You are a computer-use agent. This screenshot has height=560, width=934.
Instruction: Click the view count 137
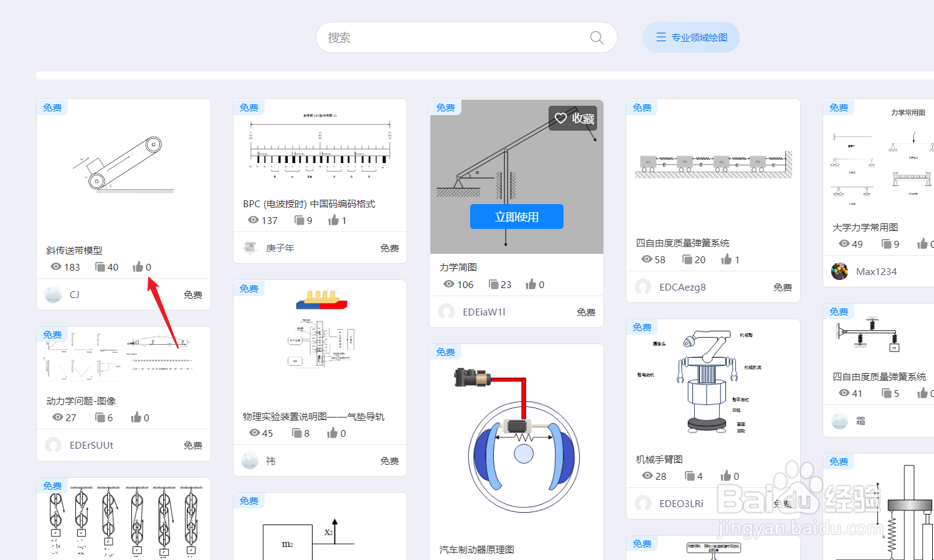[270, 220]
